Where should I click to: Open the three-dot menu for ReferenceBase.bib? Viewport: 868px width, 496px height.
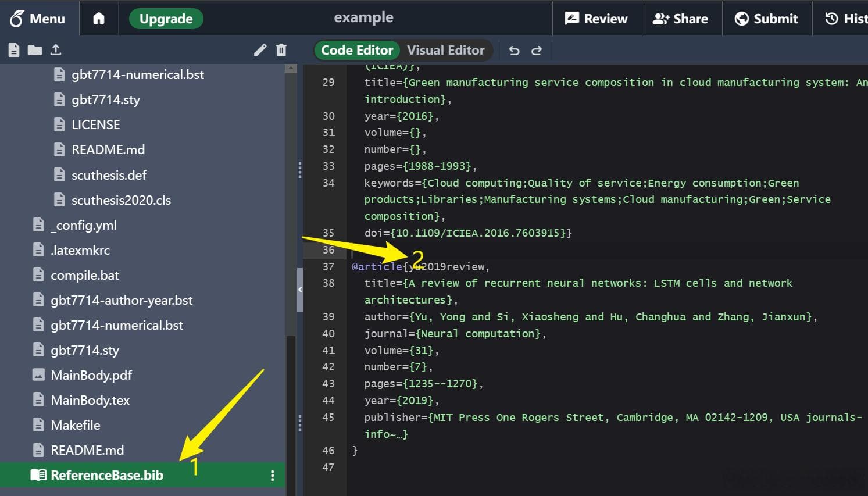pyautogui.click(x=272, y=476)
